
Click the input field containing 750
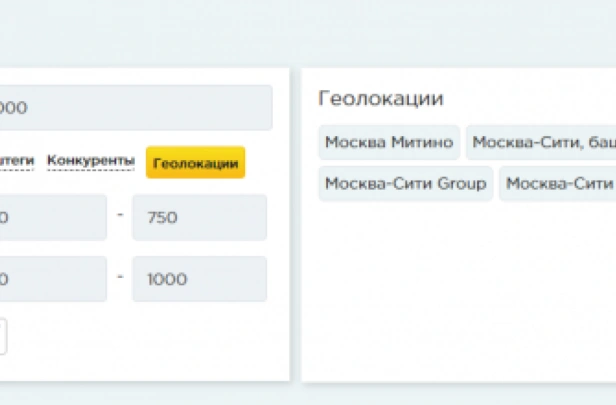(x=200, y=217)
